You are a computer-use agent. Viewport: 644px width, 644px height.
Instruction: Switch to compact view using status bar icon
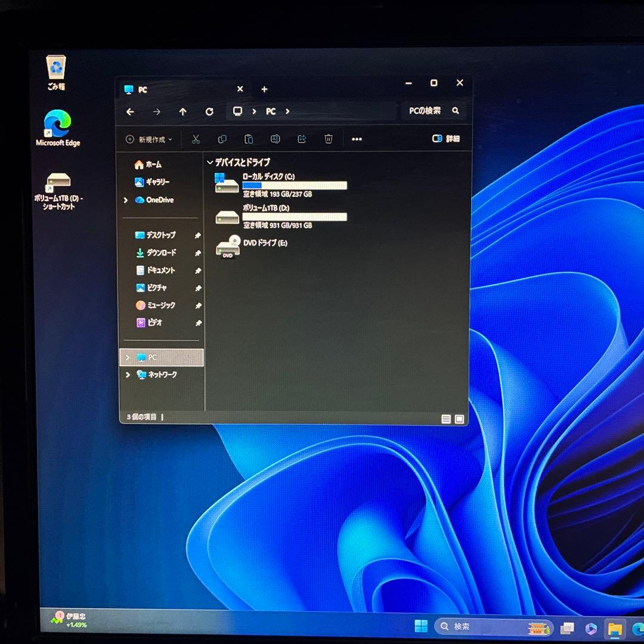click(x=445, y=419)
